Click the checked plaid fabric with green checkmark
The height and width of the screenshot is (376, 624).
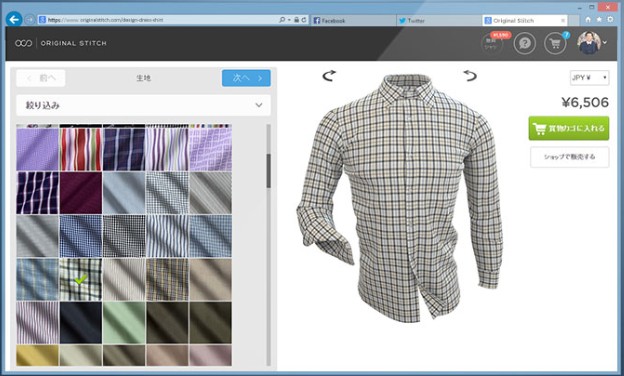(x=81, y=280)
